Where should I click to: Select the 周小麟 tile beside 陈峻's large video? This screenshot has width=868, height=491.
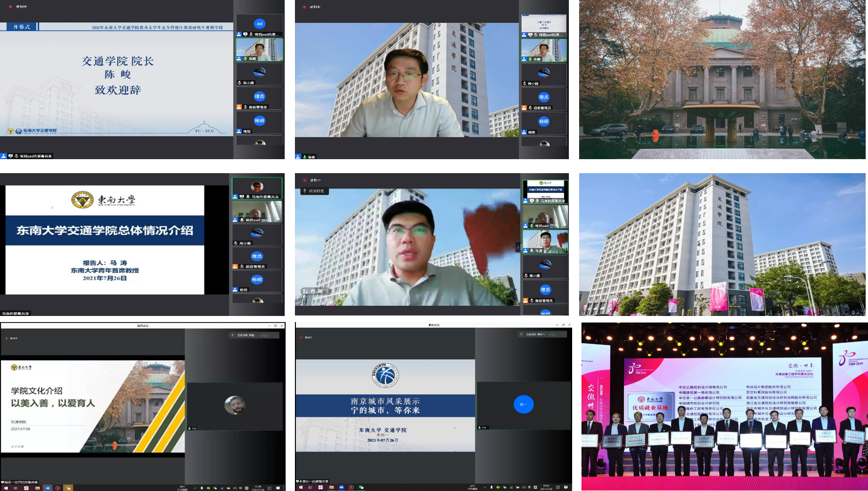tap(544, 75)
